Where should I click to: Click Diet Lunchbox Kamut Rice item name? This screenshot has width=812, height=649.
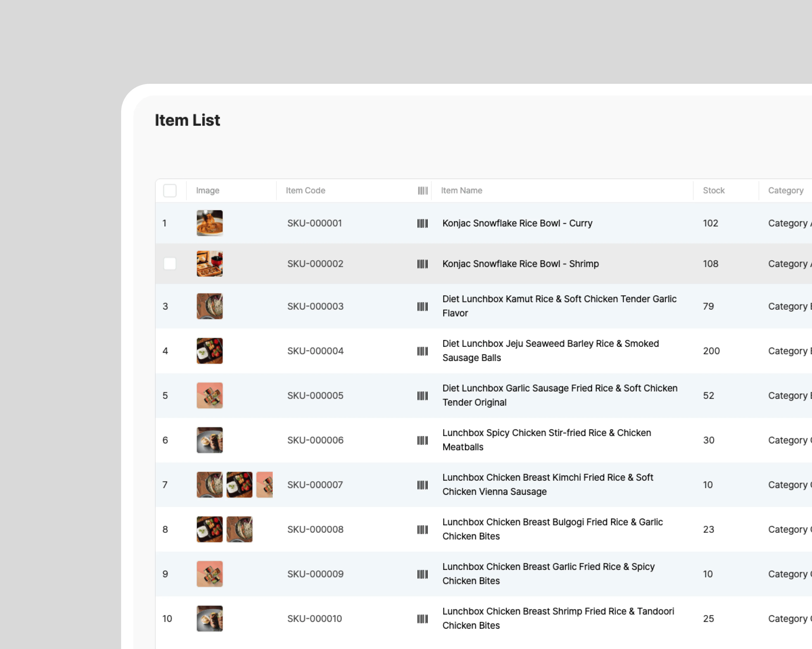pos(560,306)
